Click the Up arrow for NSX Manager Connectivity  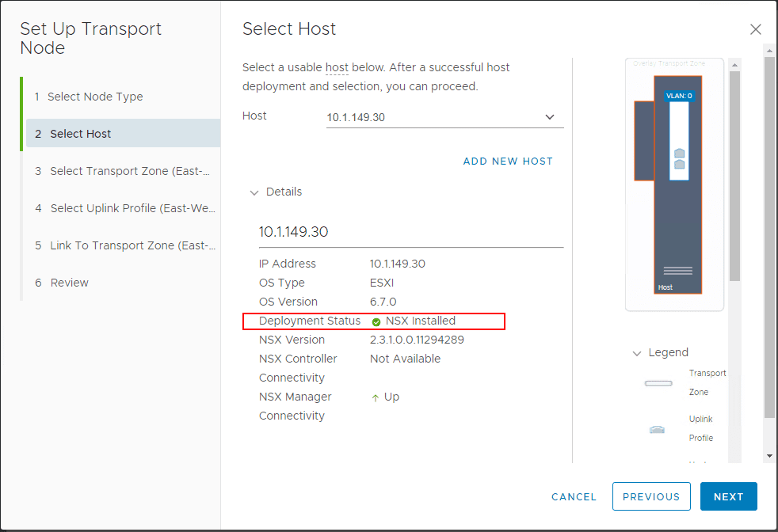[374, 397]
